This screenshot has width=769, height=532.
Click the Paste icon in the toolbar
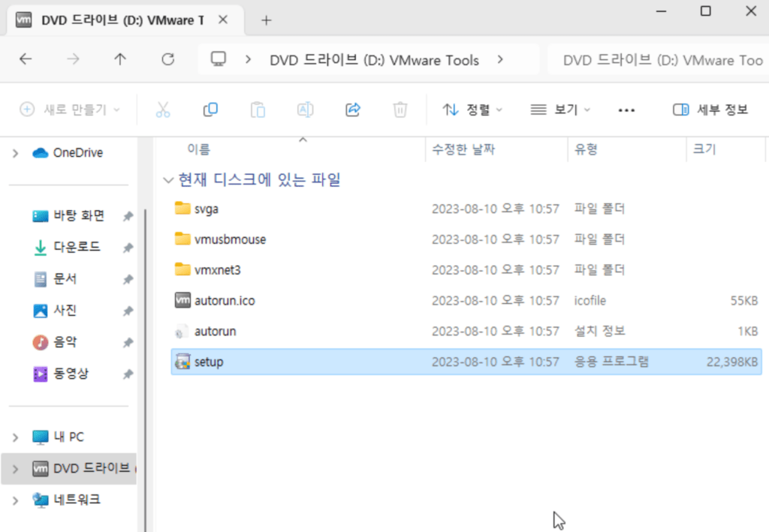(258, 110)
